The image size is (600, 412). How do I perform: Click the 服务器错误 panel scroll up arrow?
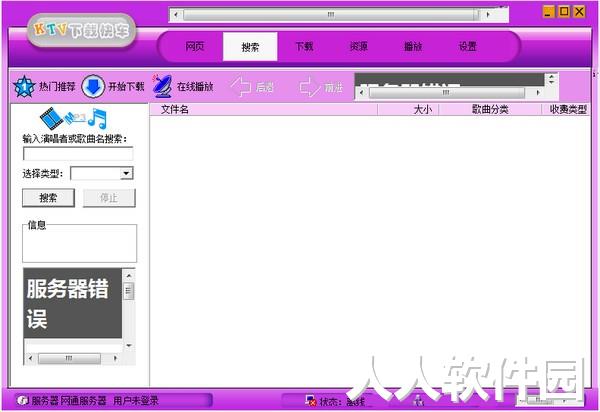click(129, 275)
